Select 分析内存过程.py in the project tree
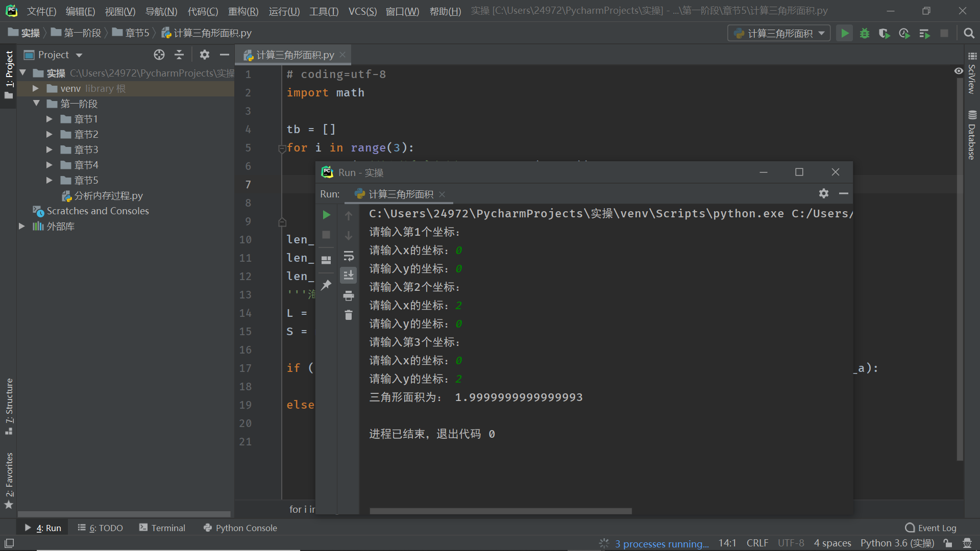This screenshot has height=551, width=980. [108, 195]
